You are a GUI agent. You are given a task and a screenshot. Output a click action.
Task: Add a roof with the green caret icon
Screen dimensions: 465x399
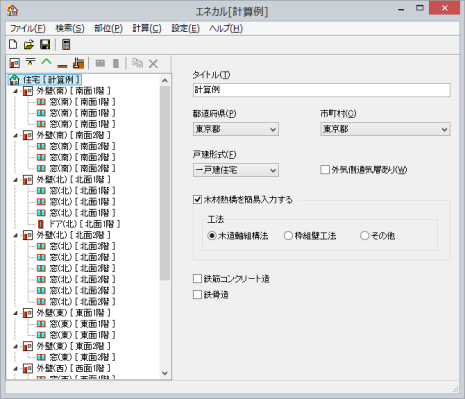(x=47, y=62)
